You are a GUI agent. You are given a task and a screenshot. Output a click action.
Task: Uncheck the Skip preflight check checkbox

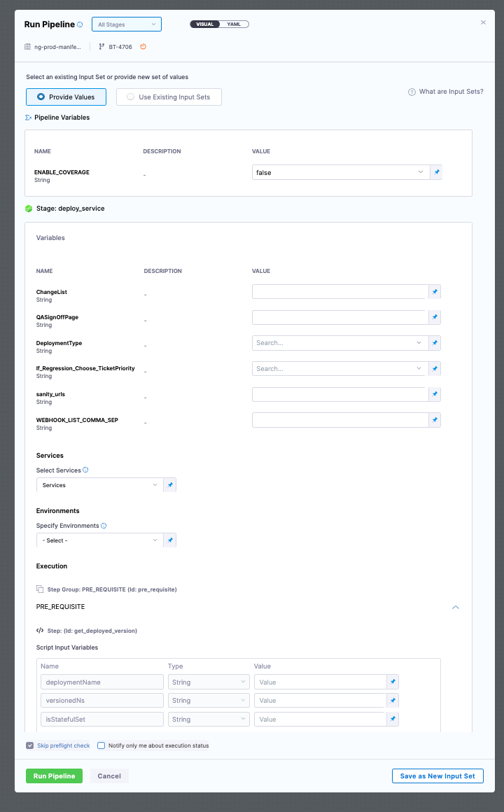30,745
